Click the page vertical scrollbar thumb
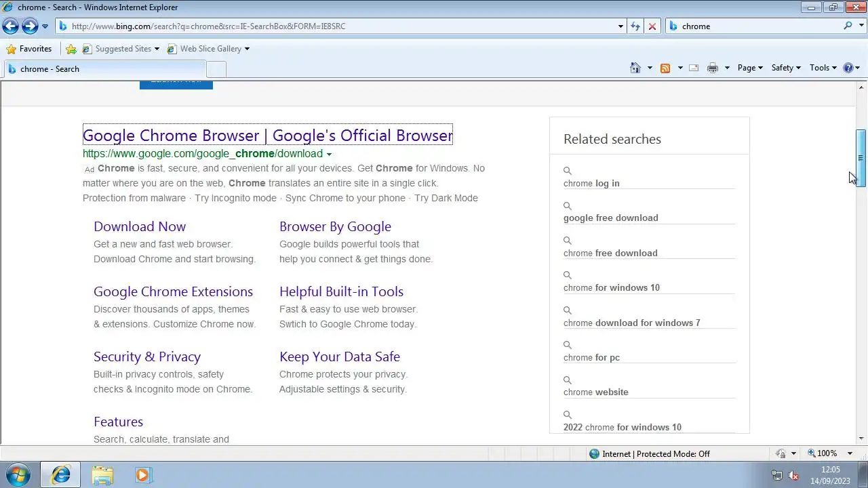This screenshot has height=488, width=868. [861, 157]
